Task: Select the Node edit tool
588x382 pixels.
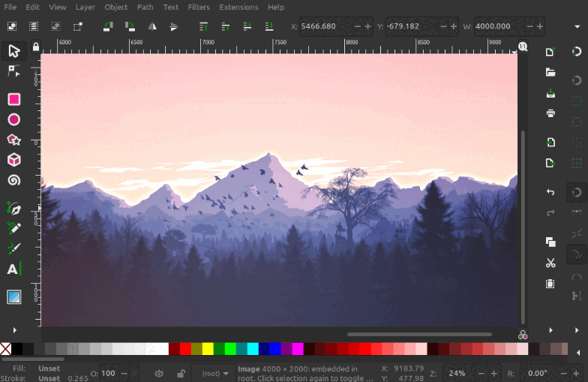Action: [13, 71]
